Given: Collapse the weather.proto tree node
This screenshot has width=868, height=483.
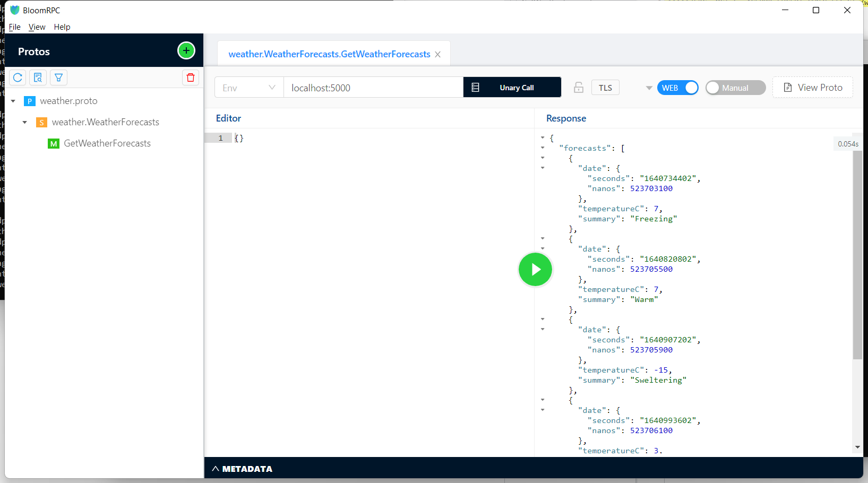Looking at the screenshot, I should point(13,101).
